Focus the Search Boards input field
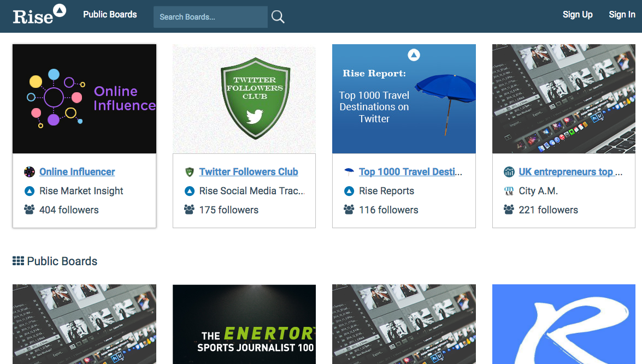 (x=210, y=17)
